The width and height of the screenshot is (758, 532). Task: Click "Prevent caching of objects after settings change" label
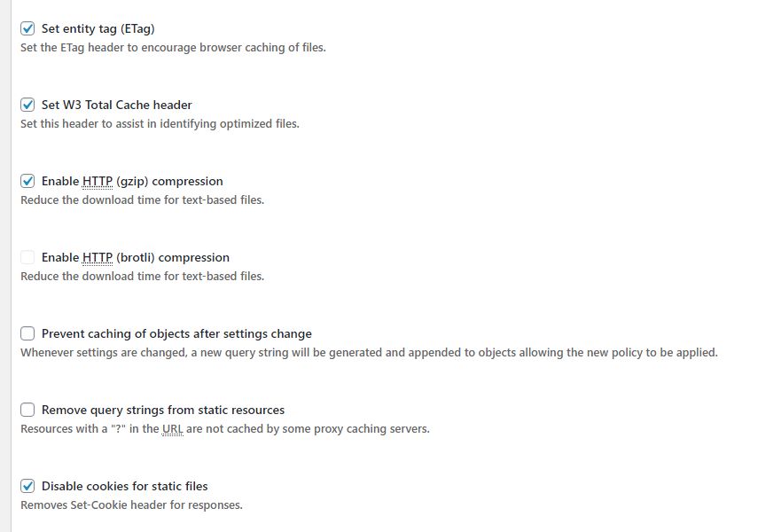pos(176,334)
